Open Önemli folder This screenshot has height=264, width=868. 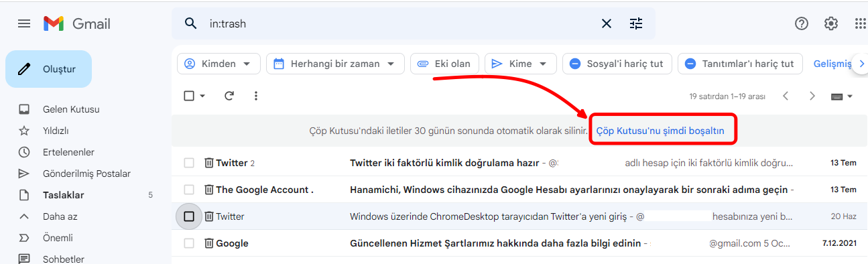(58, 238)
